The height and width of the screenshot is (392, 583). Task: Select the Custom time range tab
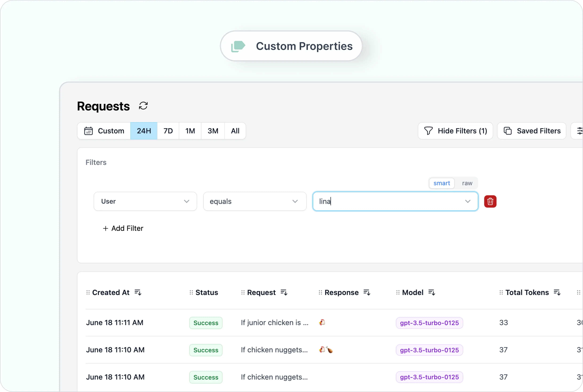104,131
